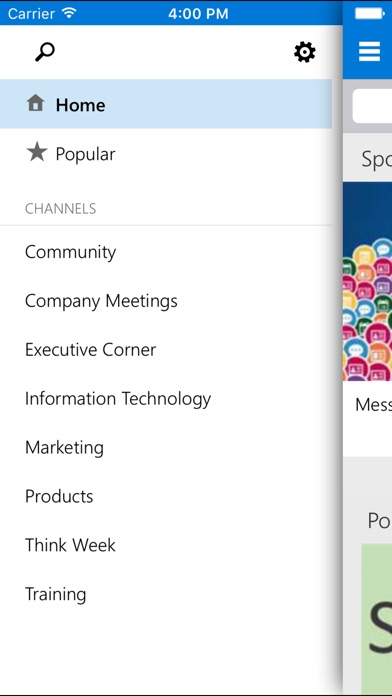Screen dimensions: 392x696
Task: Tap the search magnifier icon
Action: [45, 52]
